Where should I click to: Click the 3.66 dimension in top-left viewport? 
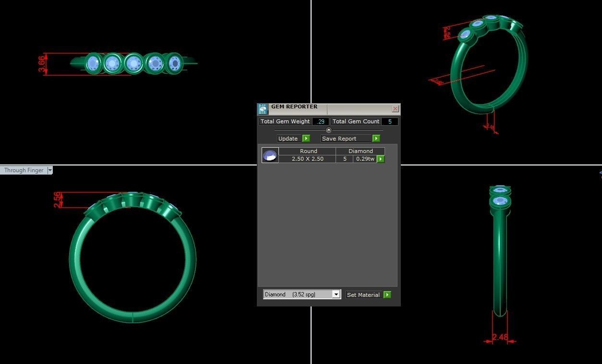[43, 64]
